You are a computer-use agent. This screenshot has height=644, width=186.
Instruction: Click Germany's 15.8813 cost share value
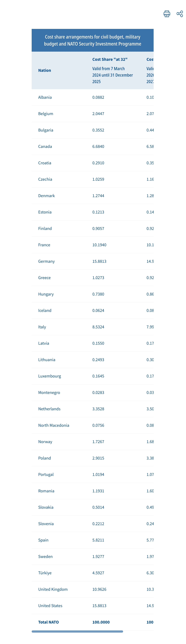point(99,261)
